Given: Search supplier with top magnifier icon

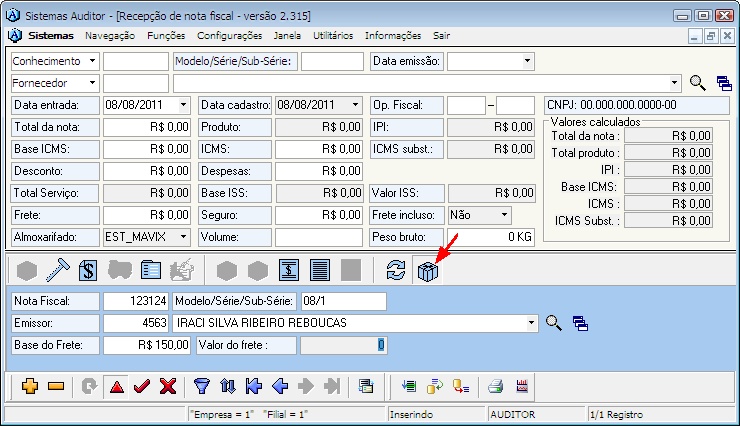Looking at the screenshot, I should 697,83.
